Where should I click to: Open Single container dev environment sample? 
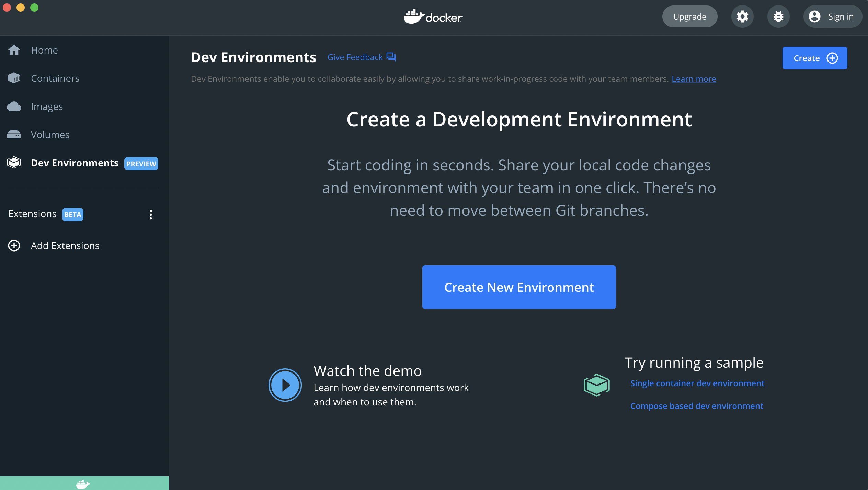[x=697, y=383]
